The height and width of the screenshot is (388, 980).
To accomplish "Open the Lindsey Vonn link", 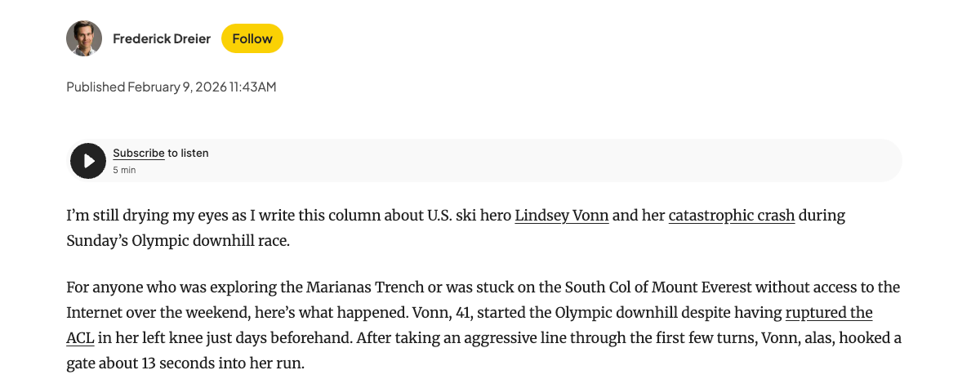I will click(x=561, y=216).
